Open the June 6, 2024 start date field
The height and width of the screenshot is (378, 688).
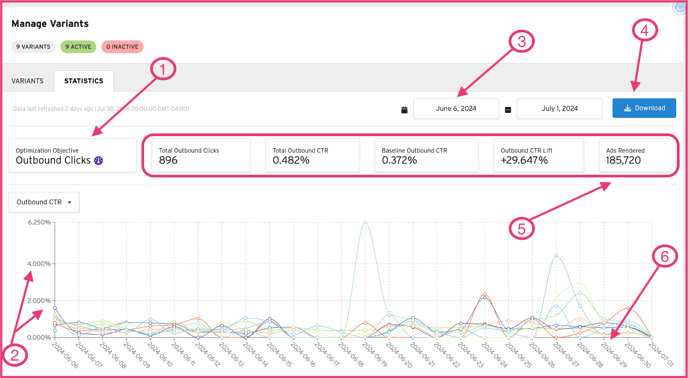tap(456, 108)
